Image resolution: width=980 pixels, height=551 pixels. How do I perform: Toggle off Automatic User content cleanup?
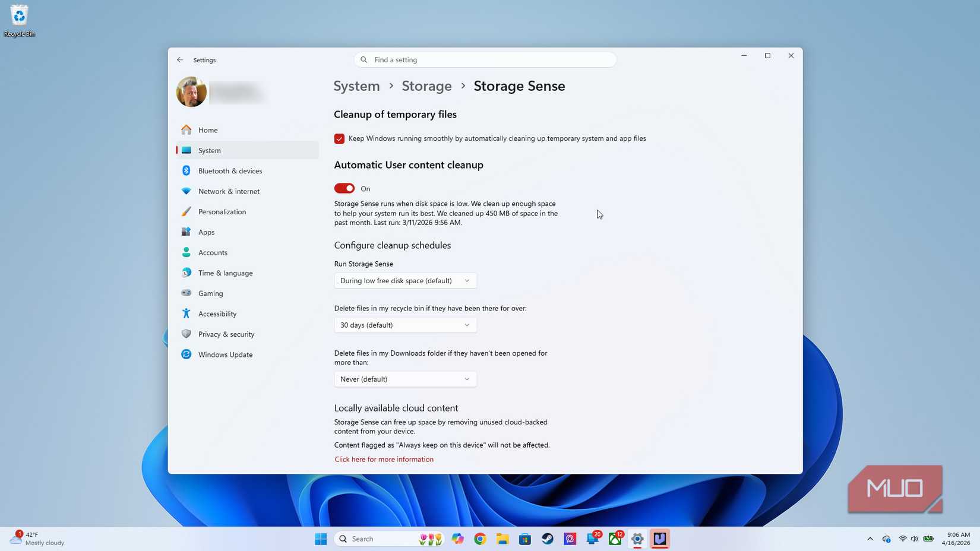(x=344, y=188)
